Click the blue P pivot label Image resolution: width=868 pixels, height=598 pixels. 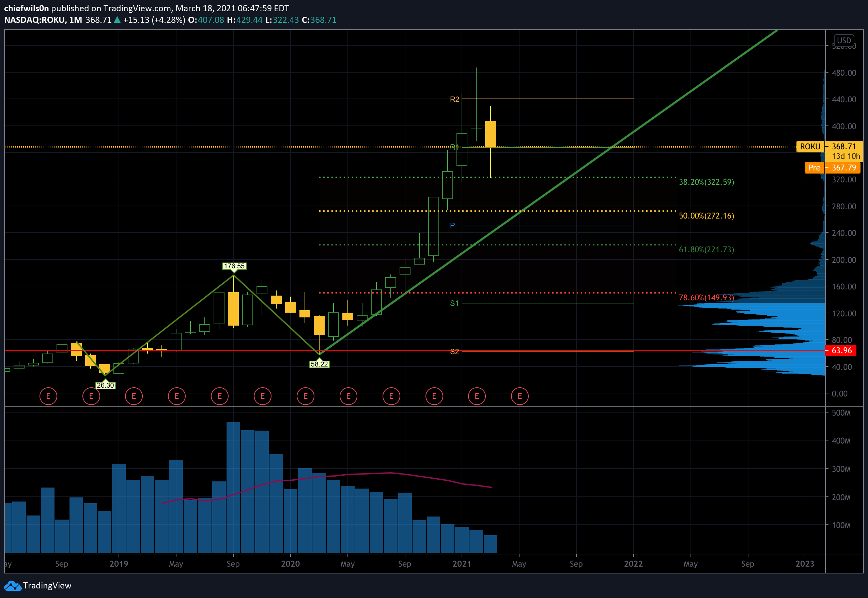[x=452, y=225]
